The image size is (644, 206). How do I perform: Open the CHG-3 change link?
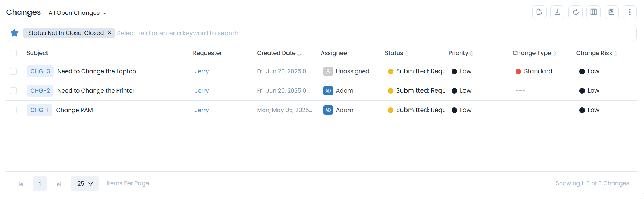40,71
